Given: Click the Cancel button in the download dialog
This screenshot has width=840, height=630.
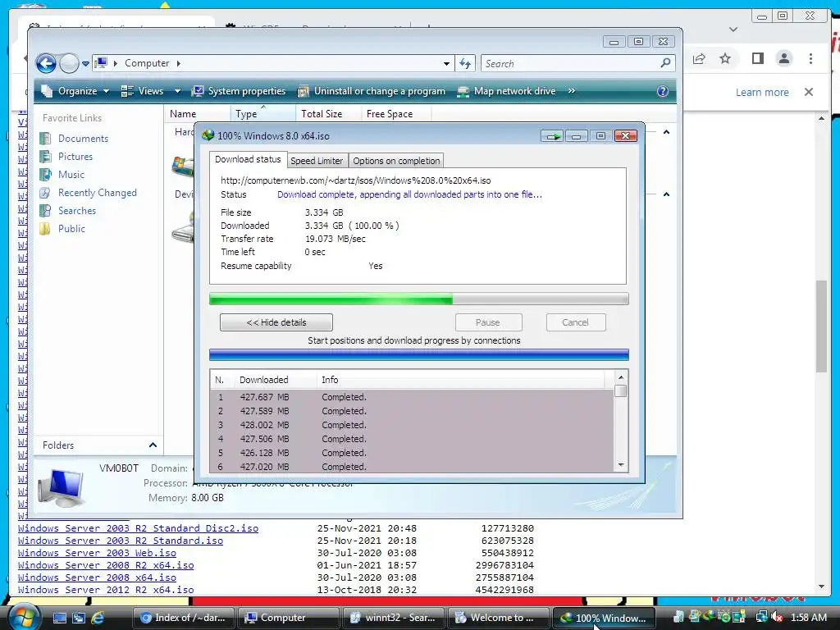Looking at the screenshot, I should 575,322.
